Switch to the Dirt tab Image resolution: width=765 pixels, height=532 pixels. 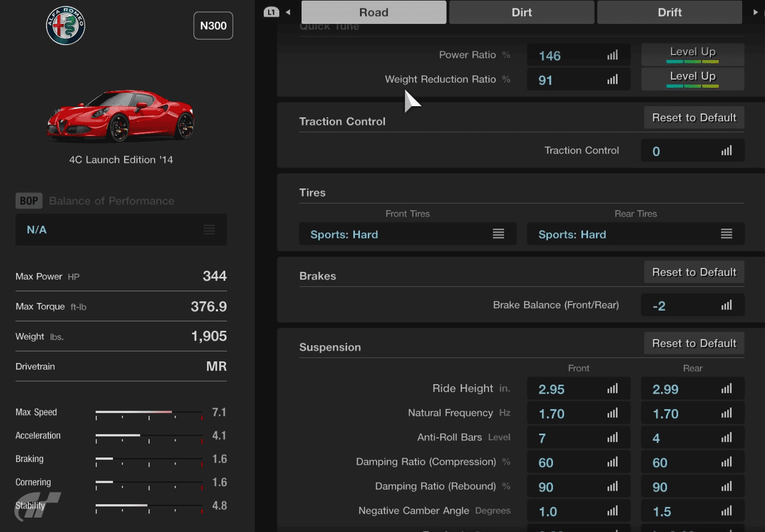[522, 12]
